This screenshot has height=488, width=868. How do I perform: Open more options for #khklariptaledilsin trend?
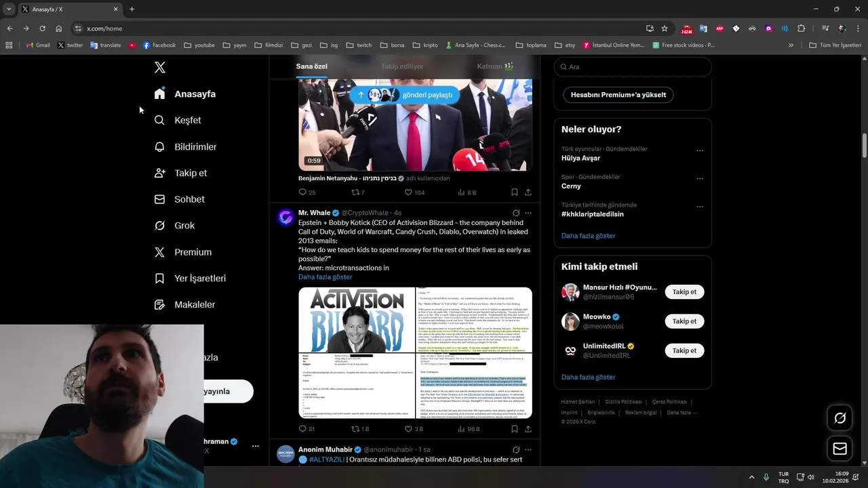click(x=700, y=207)
